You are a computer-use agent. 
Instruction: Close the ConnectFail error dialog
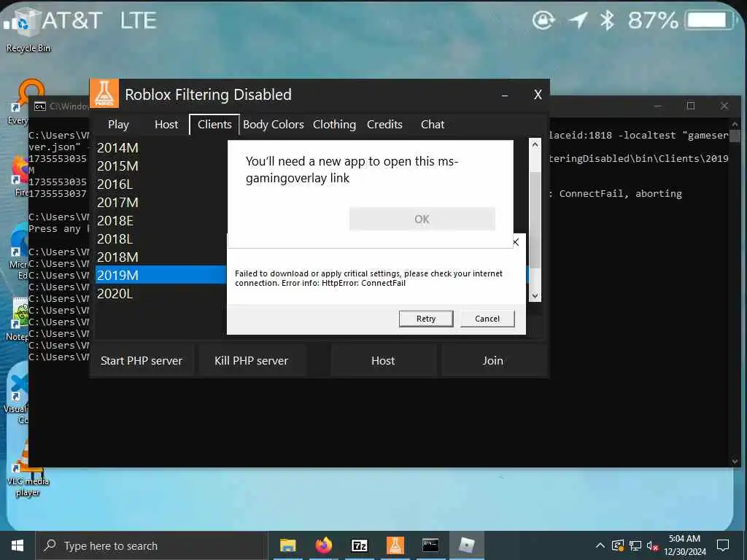(516, 242)
